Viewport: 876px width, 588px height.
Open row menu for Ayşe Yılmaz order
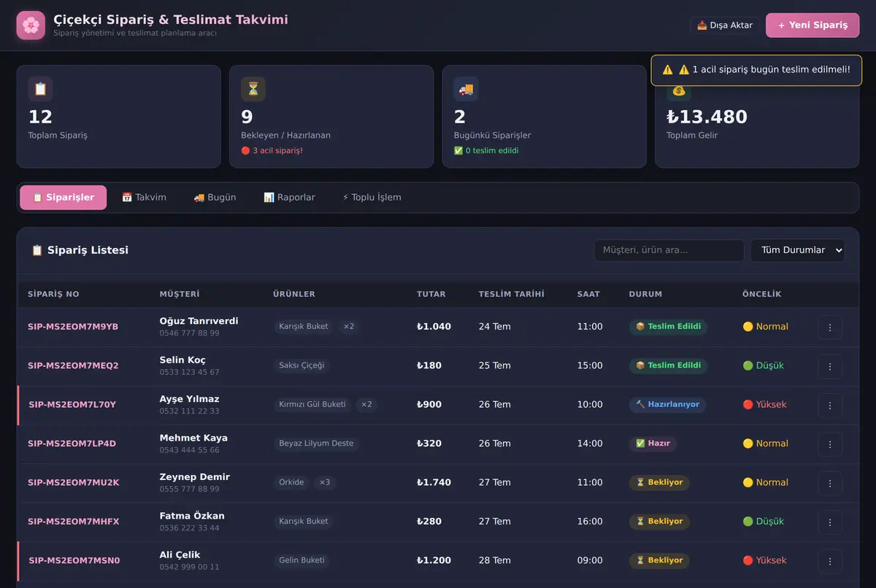tap(830, 405)
